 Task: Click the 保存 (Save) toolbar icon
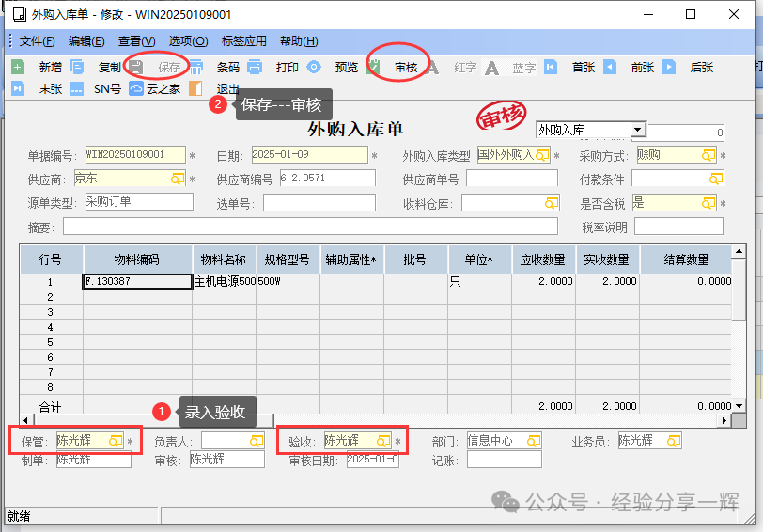click(136, 68)
